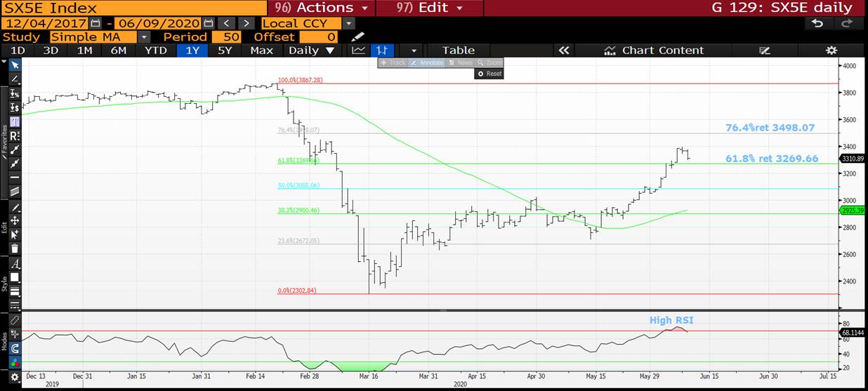This screenshot has width=868, height=391.
Task: Toggle the News overlay
Action: pyautogui.click(x=460, y=62)
